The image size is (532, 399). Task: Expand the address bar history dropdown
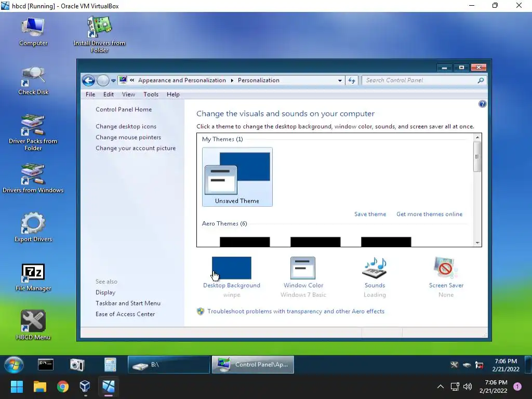[340, 81]
